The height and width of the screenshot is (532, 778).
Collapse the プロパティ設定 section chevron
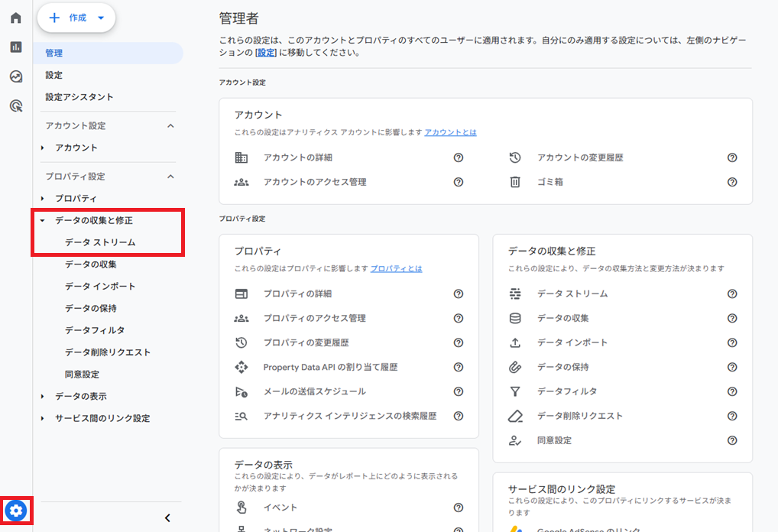coord(170,177)
